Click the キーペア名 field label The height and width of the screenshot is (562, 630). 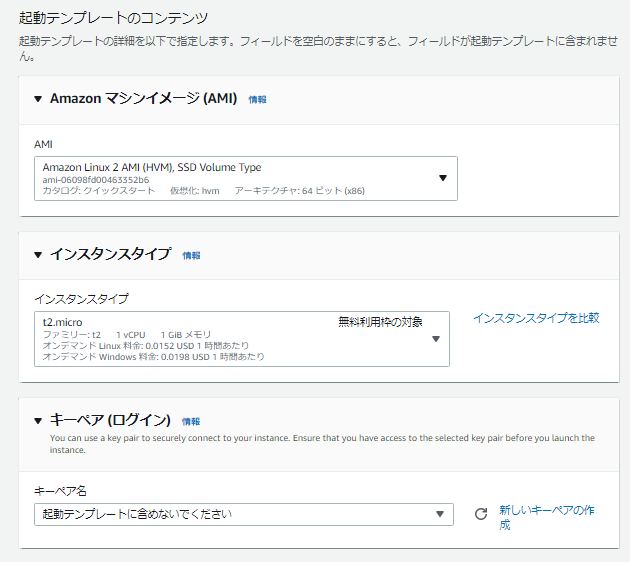coord(60,490)
